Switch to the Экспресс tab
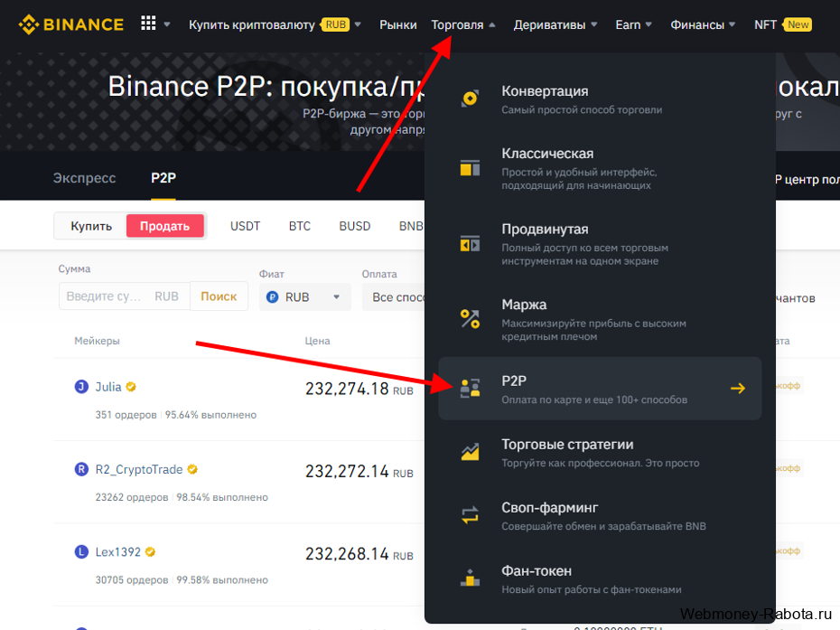The image size is (840, 630). (x=84, y=177)
